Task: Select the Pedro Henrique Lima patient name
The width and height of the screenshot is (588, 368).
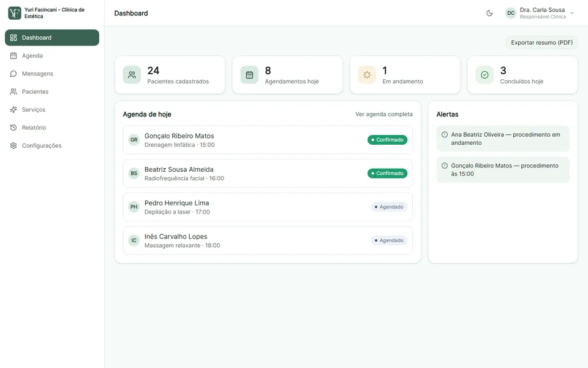Action: point(176,203)
